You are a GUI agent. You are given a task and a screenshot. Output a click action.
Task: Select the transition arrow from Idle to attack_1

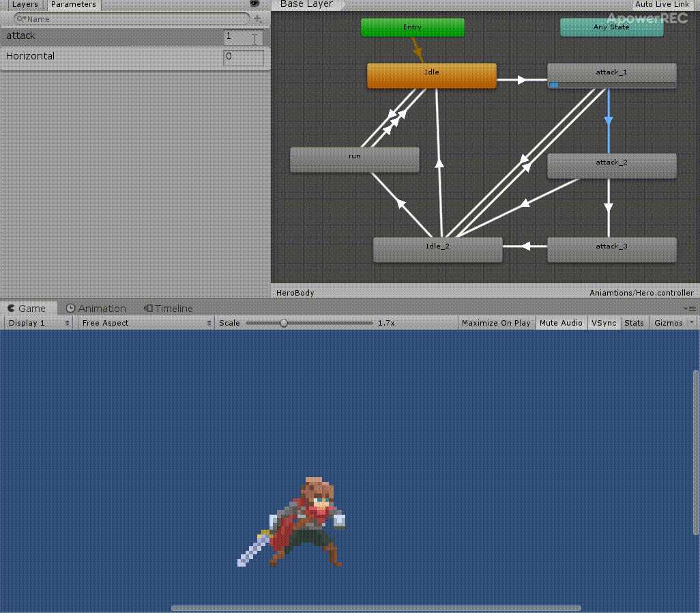[x=522, y=80]
